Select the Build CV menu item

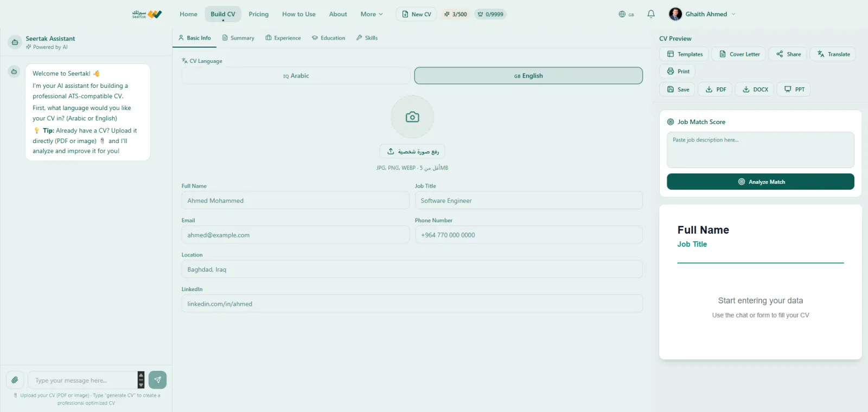pos(223,14)
